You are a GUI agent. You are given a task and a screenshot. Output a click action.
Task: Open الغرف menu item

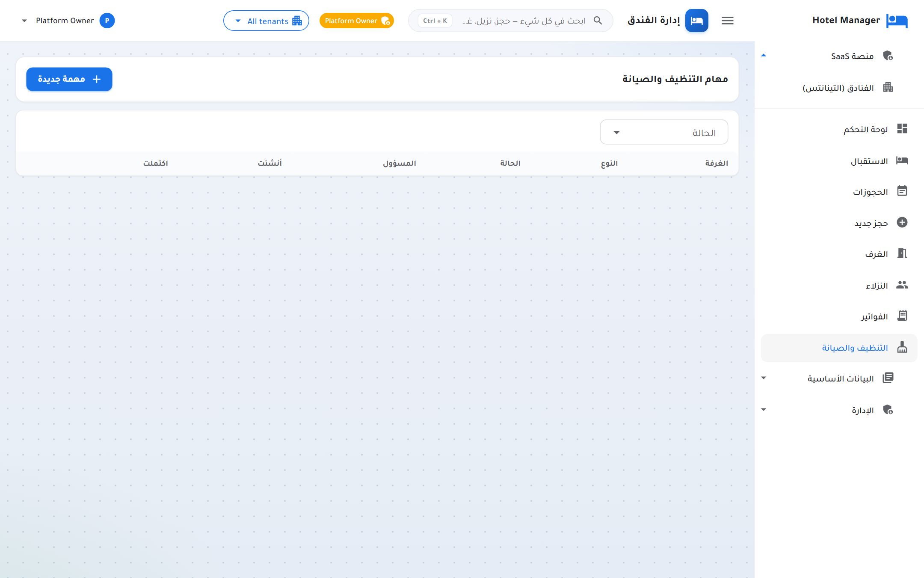pyautogui.click(x=839, y=254)
